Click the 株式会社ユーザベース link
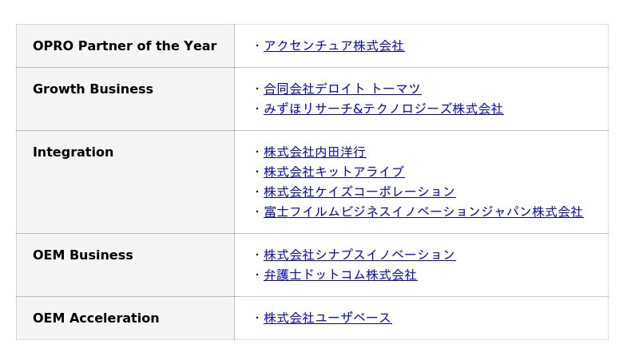This screenshot has height=364, width=639. [327, 318]
